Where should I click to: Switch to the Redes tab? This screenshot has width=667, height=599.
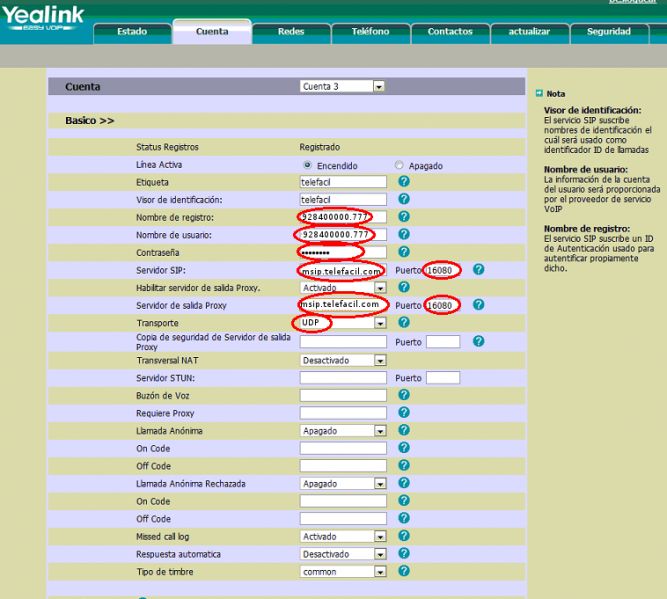click(x=291, y=32)
